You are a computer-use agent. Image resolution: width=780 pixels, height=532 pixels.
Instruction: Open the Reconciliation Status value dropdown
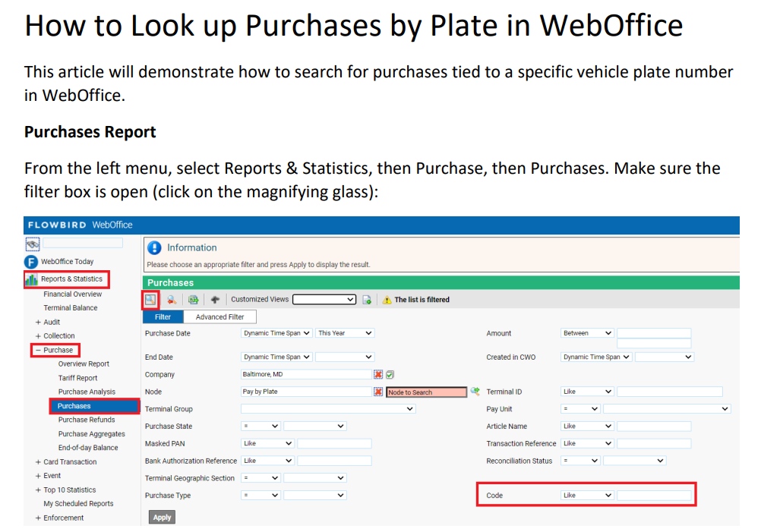tap(634, 461)
